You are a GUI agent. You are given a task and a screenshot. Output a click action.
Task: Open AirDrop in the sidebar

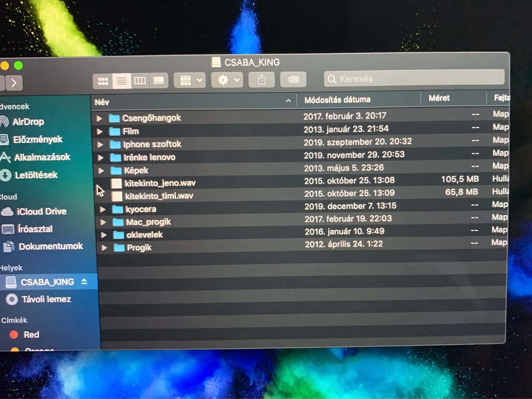(x=28, y=122)
